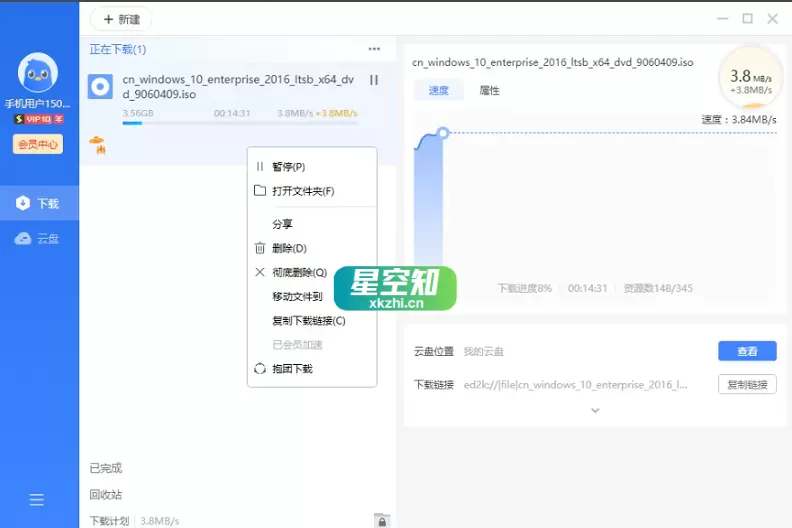This screenshot has width=792, height=528.
Task: Switch to the 云盘 cloud disk section
Action: (x=39, y=238)
